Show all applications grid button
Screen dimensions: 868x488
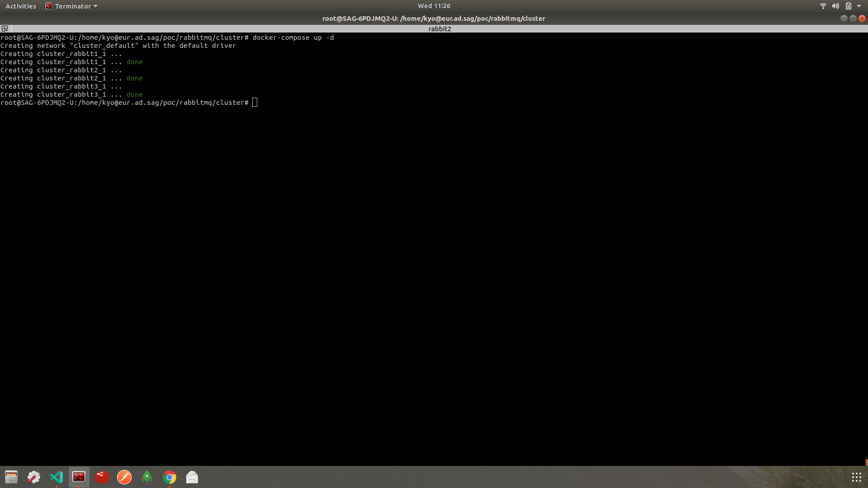(856, 477)
